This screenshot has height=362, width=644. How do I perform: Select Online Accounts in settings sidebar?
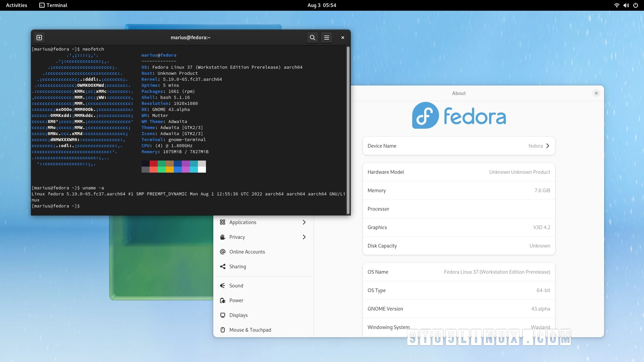point(247,252)
